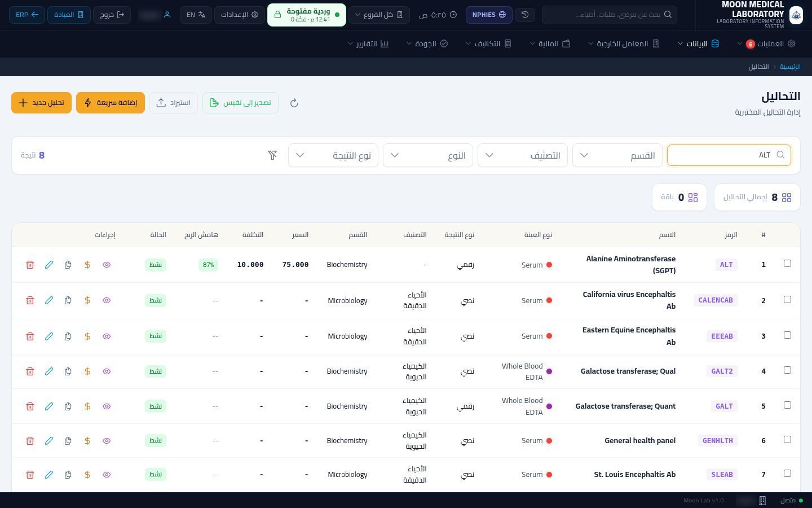812x508 pixels.
Task: Click the تحليل جديد button
Action: click(x=41, y=103)
